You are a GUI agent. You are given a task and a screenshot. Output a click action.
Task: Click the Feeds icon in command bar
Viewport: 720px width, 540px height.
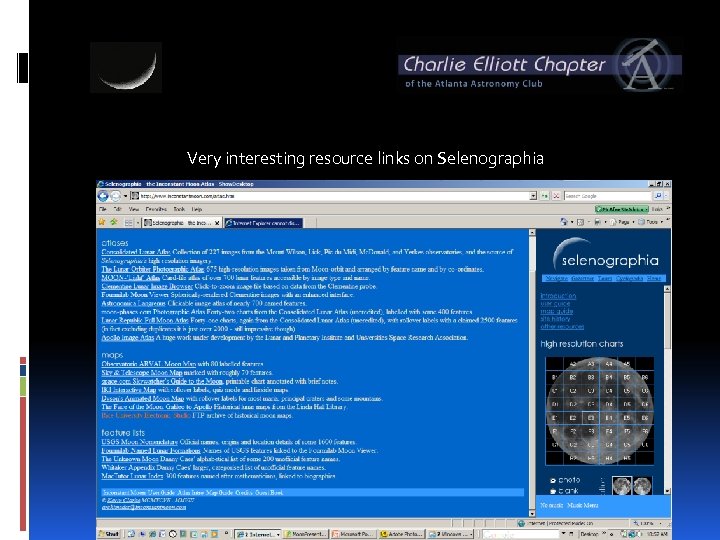click(580, 222)
